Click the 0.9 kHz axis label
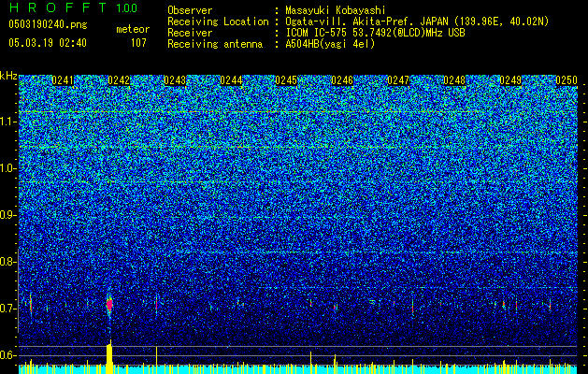Viewport: 588px width, 374px height. coord(7,215)
